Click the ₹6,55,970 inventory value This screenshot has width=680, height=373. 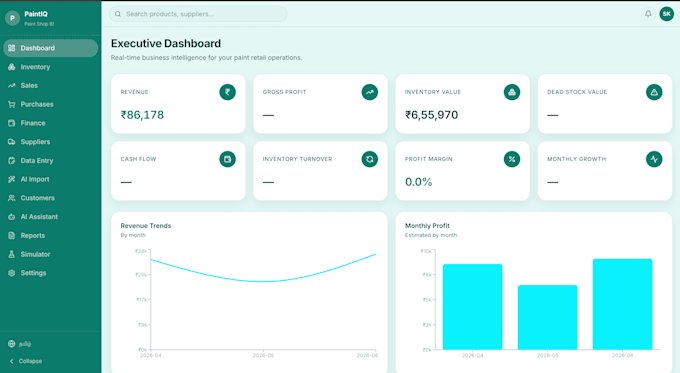point(432,115)
